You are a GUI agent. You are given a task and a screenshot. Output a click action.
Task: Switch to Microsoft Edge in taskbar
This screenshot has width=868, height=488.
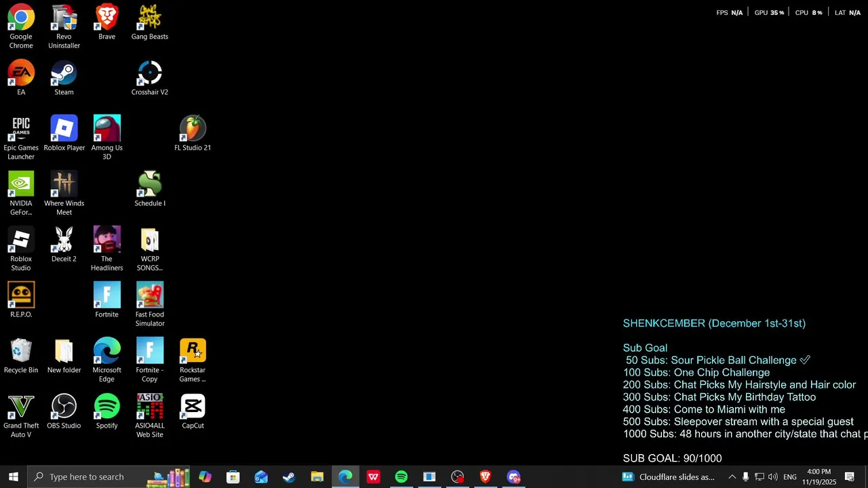tap(345, 476)
